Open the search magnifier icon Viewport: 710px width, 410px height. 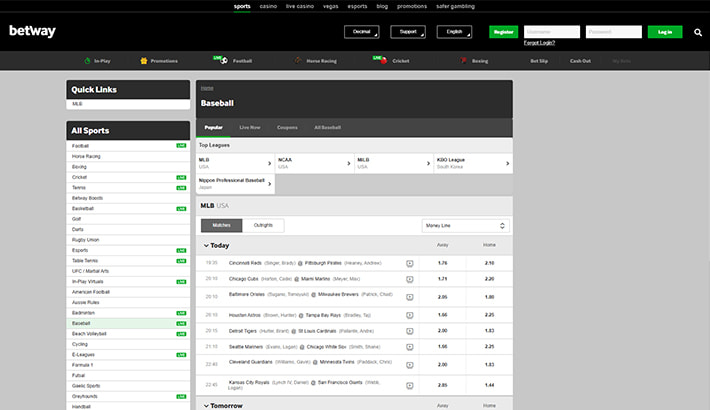698,32
